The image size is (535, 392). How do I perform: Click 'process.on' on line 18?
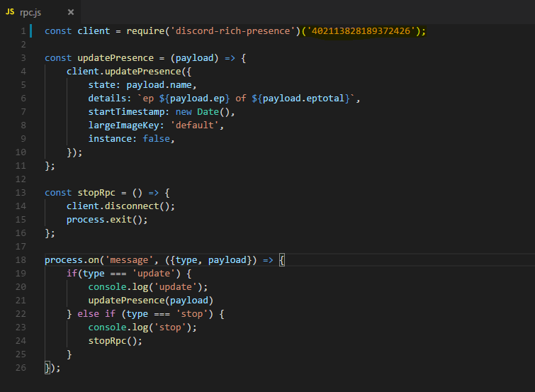pos(72,260)
